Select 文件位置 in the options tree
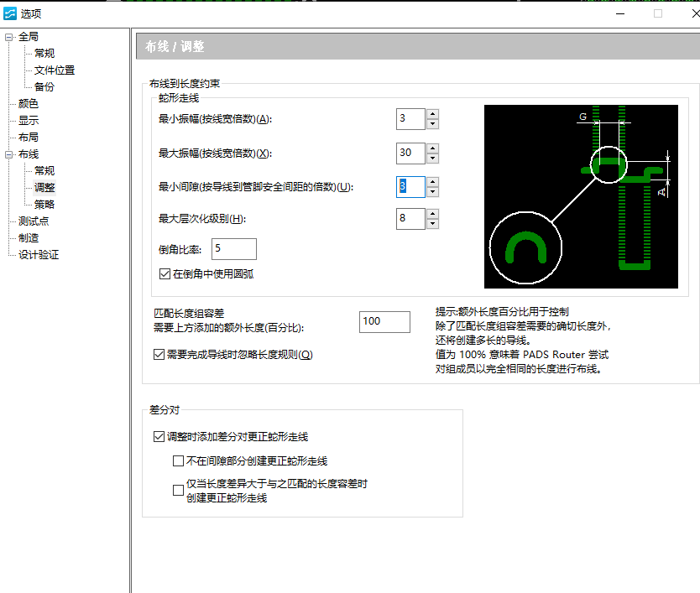 [55, 70]
